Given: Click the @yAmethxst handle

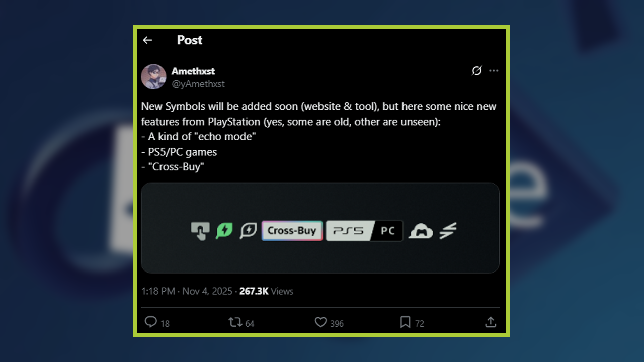Looking at the screenshot, I should 198,84.
